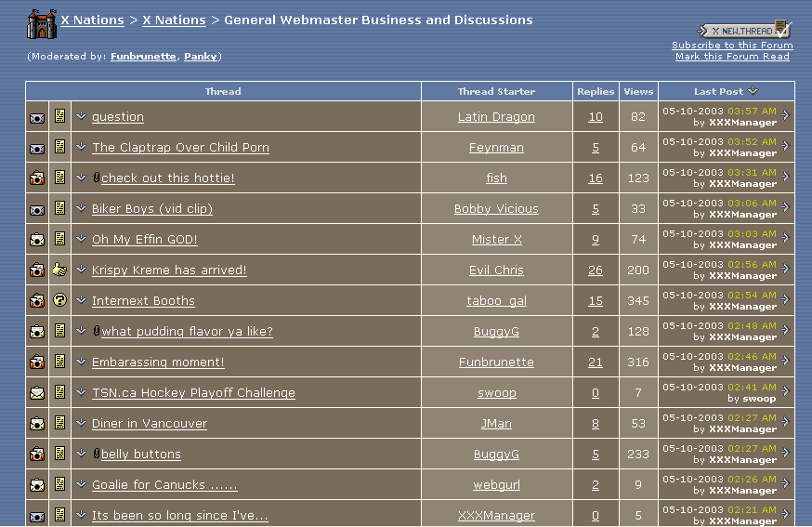Click last-post arrow in Embarassing moment row
Screen dimensions: 812x527
pyautogui.click(x=785, y=362)
